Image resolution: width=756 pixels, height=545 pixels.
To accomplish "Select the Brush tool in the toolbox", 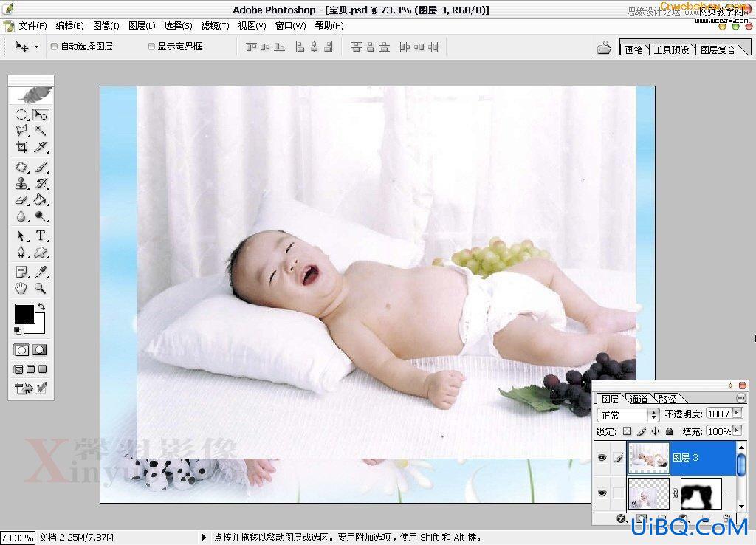I will point(41,168).
